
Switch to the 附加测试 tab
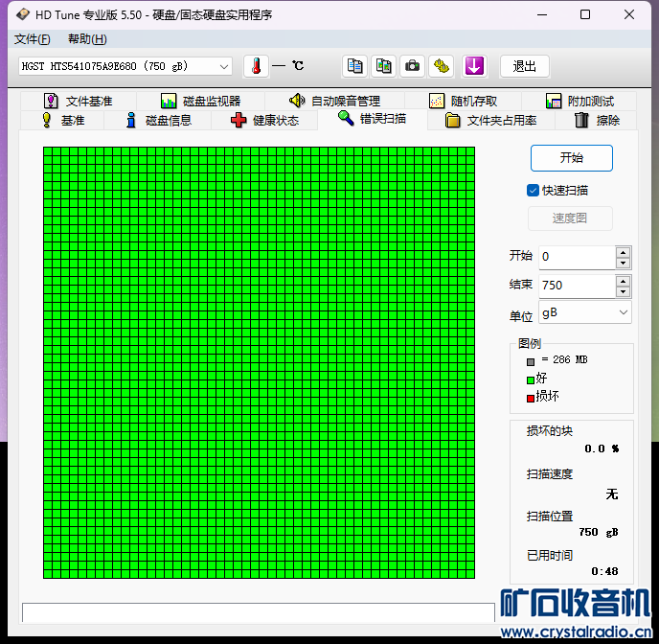click(579, 101)
